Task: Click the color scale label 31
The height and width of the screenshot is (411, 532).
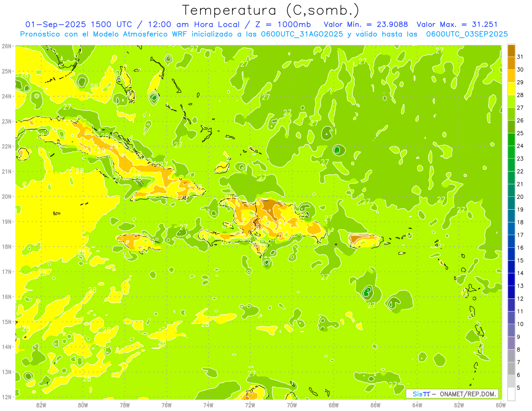Action: tap(520, 57)
